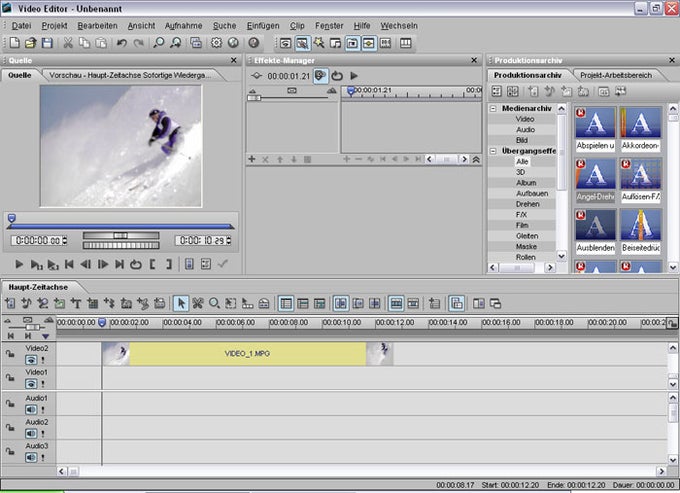The image size is (680, 493).
Task: Click the Copy icon in top toolbar
Action: click(x=85, y=43)
